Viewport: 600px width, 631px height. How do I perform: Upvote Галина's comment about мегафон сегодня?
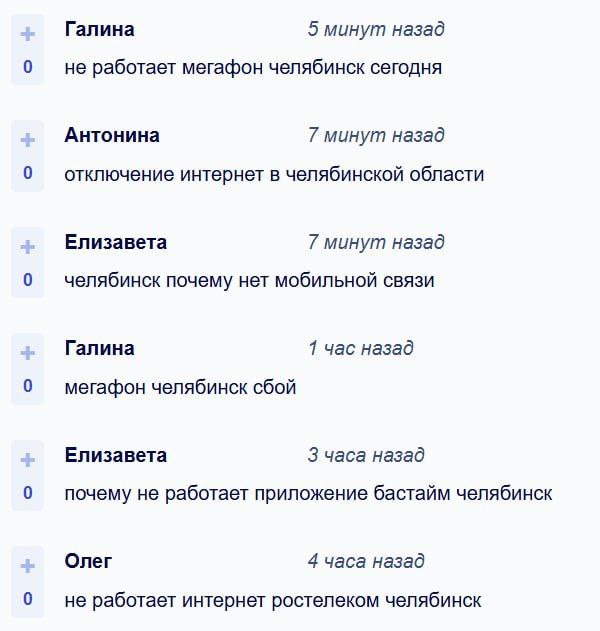tap(27, 34)
